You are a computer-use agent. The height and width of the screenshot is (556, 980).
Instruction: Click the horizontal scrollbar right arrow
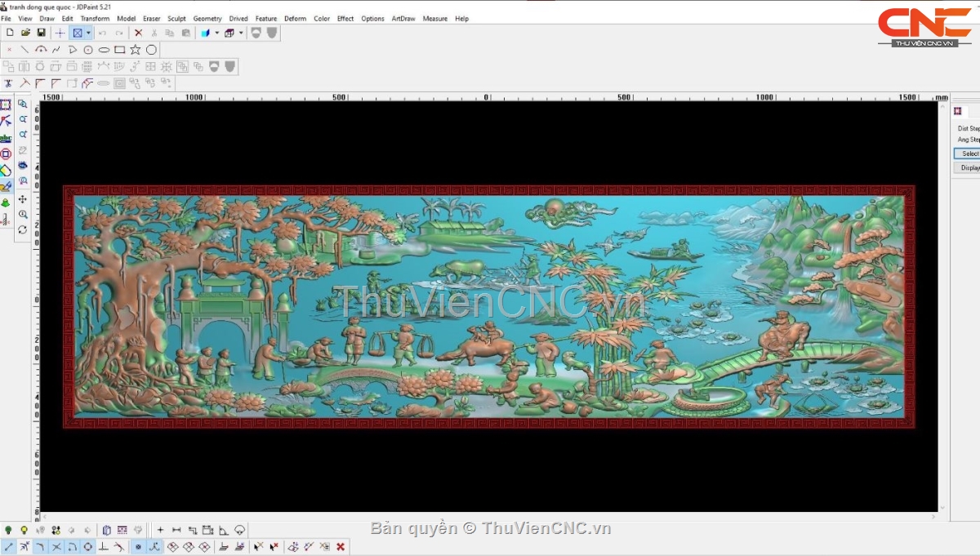tap(933, 517)
